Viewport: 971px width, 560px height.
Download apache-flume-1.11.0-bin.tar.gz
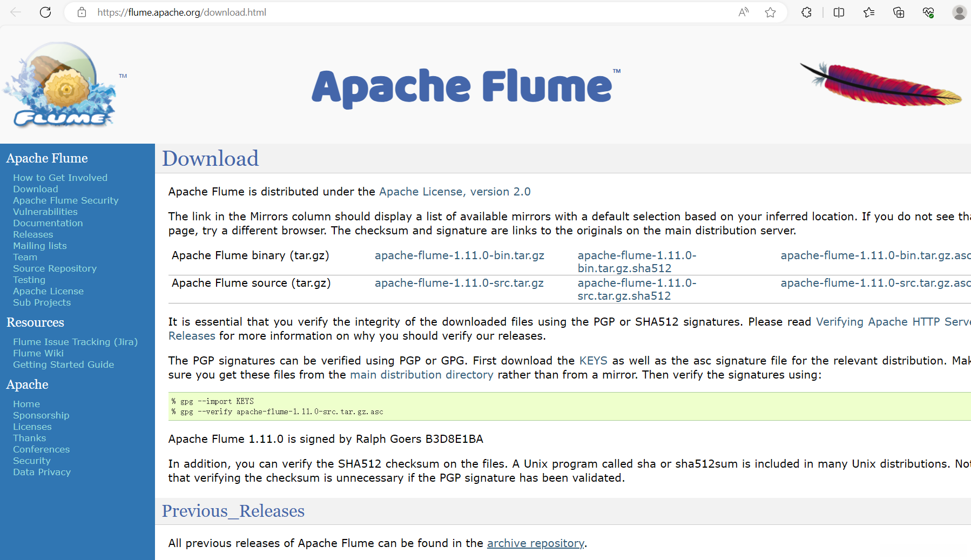pos(460,255)
